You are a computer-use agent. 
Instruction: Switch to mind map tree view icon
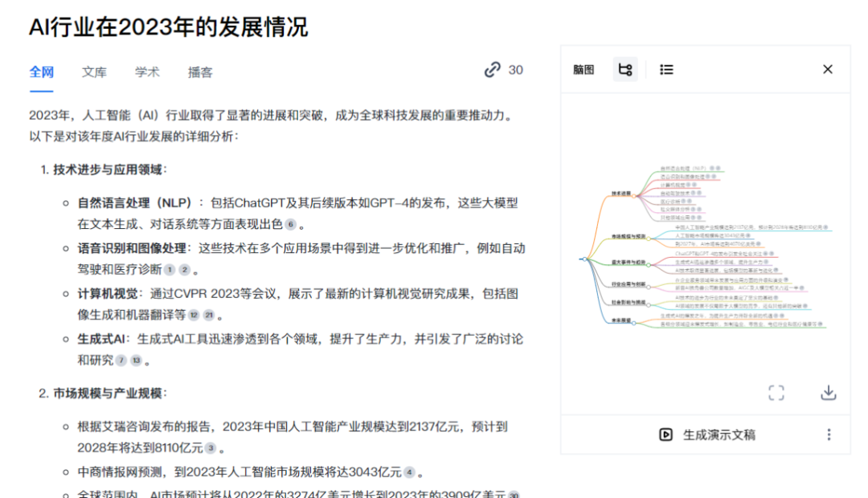(x=624, y=70)
